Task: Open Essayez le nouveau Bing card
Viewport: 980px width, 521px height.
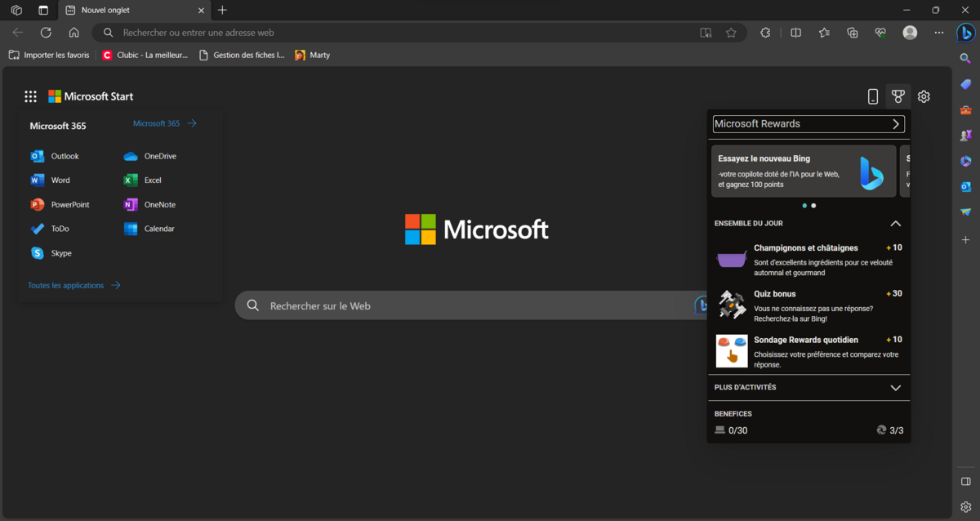Action: click(804, 171)
